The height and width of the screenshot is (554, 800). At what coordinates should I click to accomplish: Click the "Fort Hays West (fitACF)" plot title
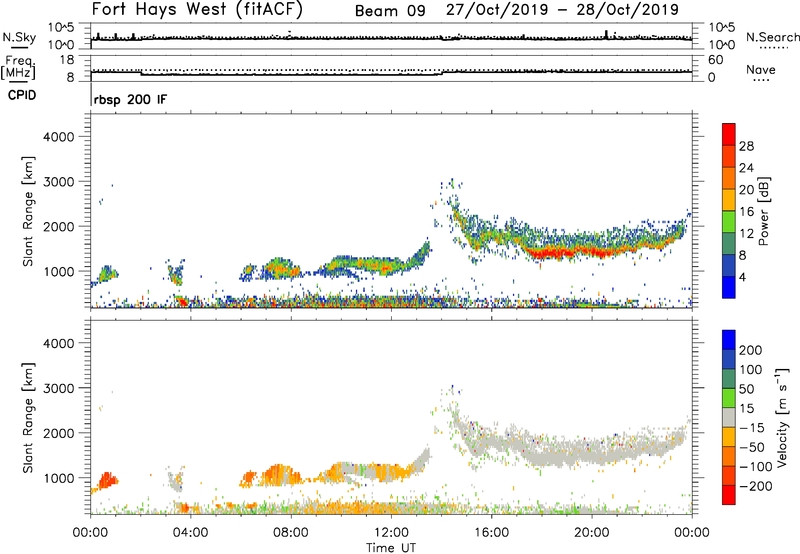(x=197, y=10)
